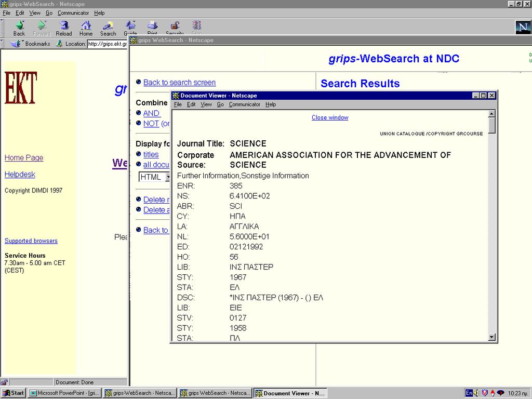Click the Document Viewer scrollbar thumb
532x399 pixels.
coord(491,125)
